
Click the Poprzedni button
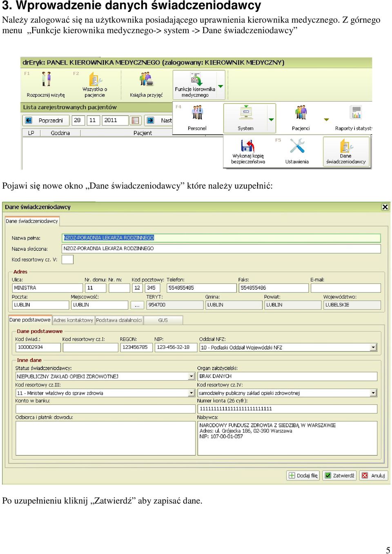pyautogui.click(x=45, y=120)
